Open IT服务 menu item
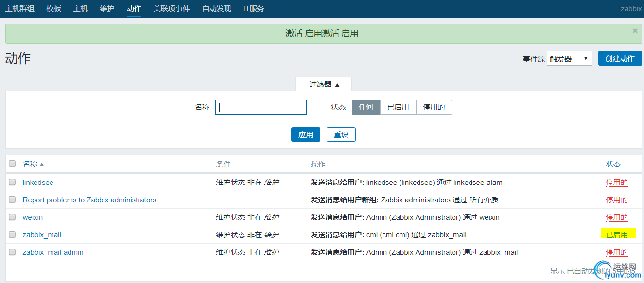 point(254,9)
